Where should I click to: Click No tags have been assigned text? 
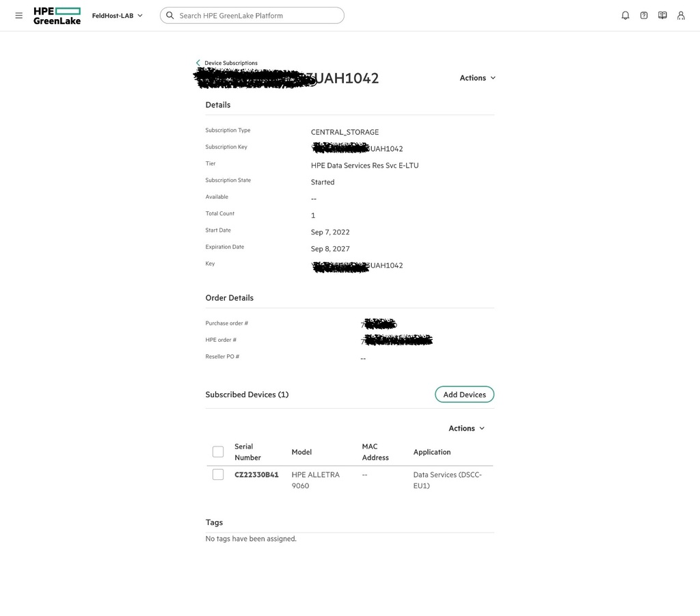pos(251,539)
